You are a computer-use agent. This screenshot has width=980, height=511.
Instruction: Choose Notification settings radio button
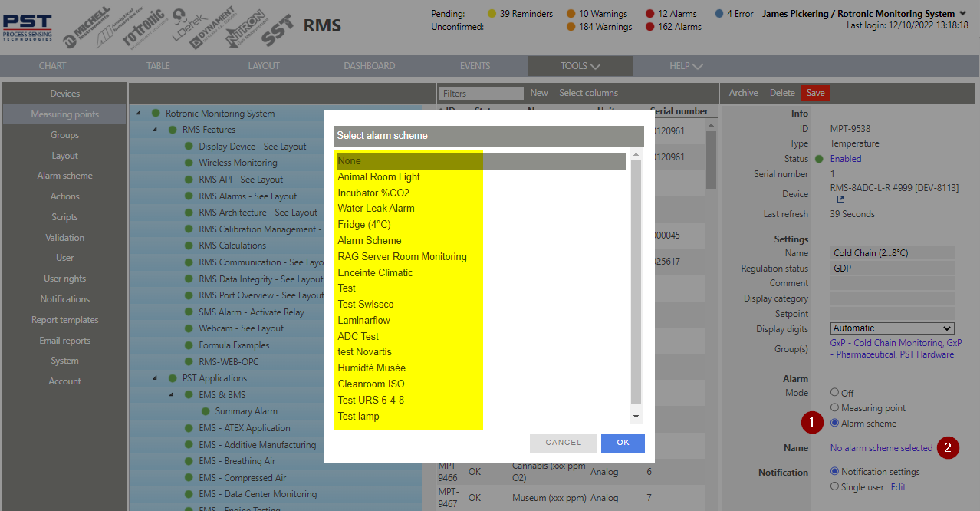(x=835, y=472)
